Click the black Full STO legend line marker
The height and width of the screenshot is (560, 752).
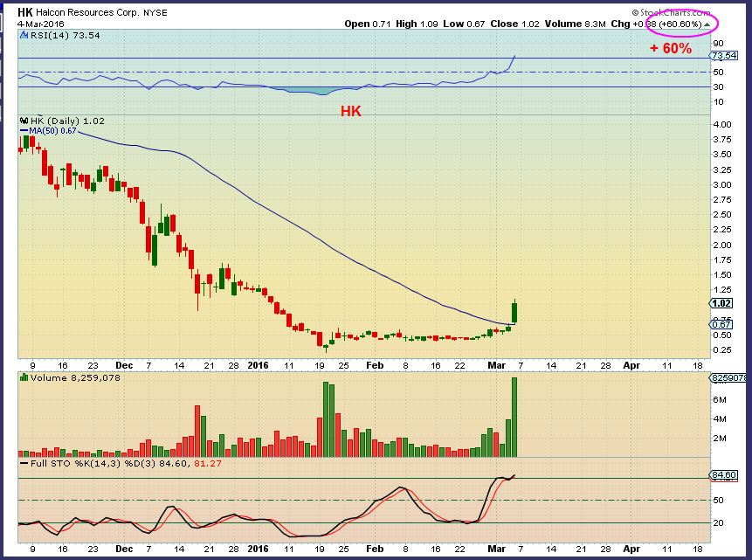[24, 464]
